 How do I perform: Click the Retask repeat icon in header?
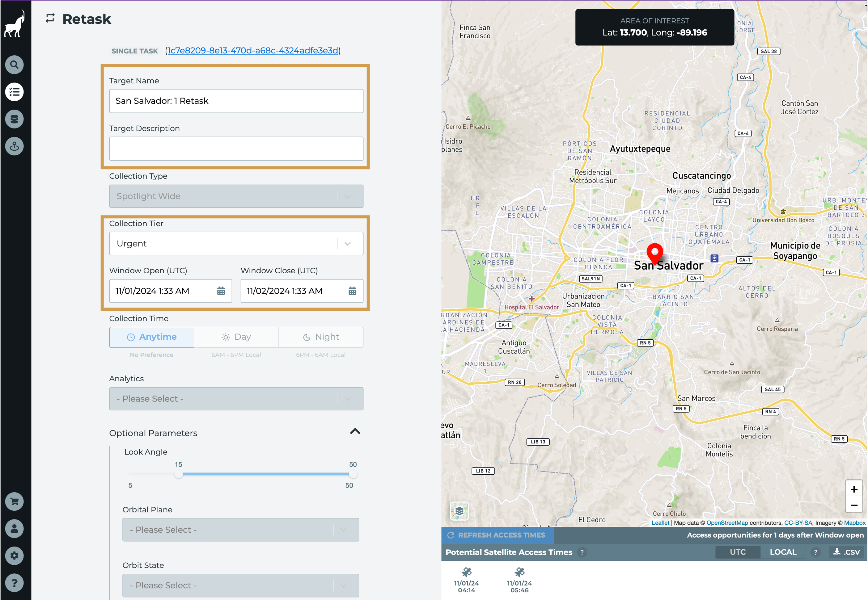click(50, 18)
